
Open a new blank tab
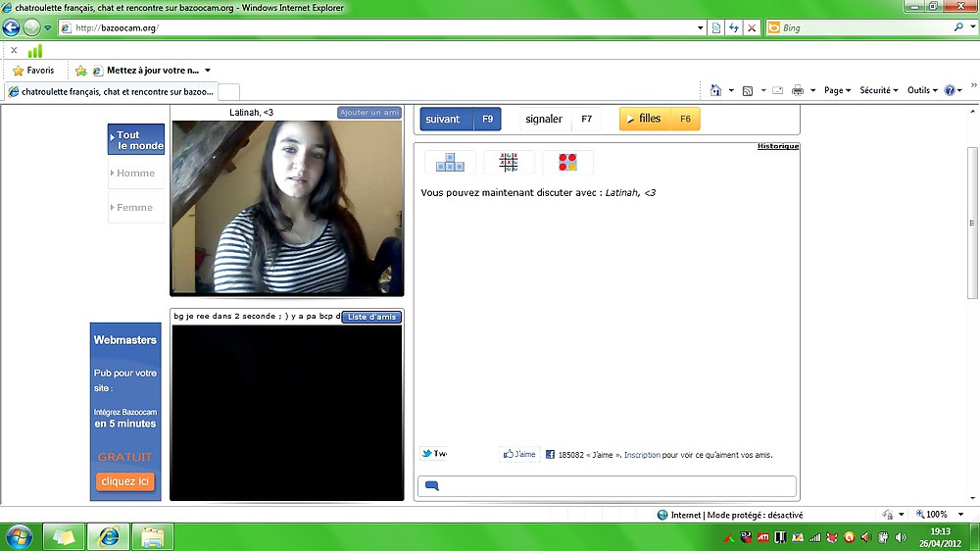[228, 91]
